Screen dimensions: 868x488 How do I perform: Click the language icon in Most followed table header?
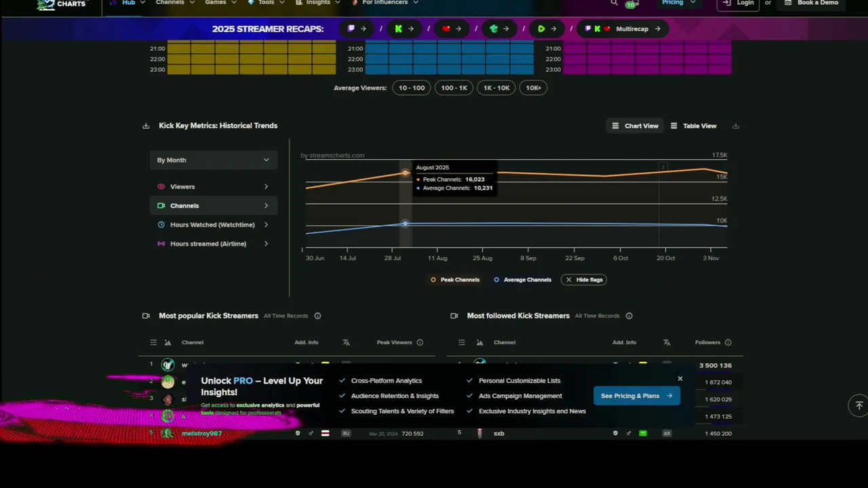(x=667, y=342)
